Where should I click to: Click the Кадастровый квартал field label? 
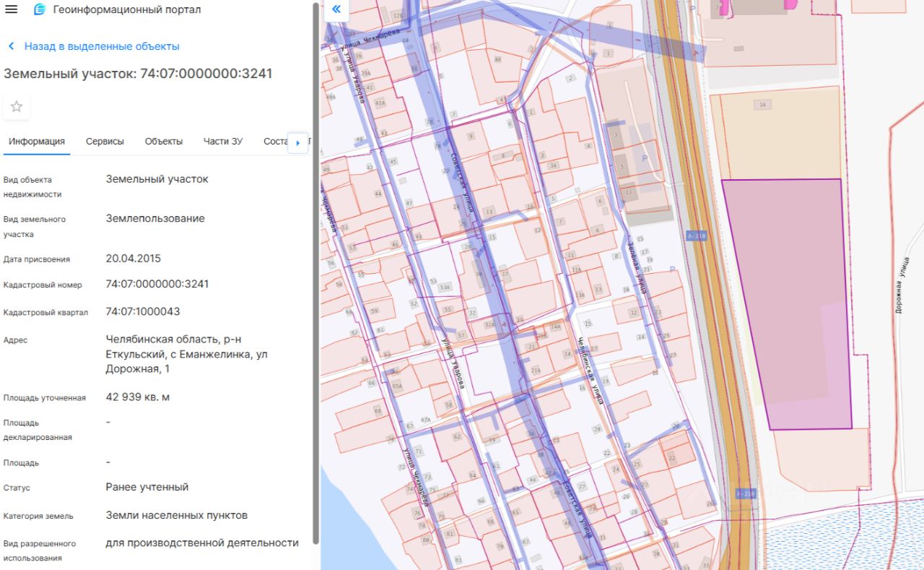point(45,313)
